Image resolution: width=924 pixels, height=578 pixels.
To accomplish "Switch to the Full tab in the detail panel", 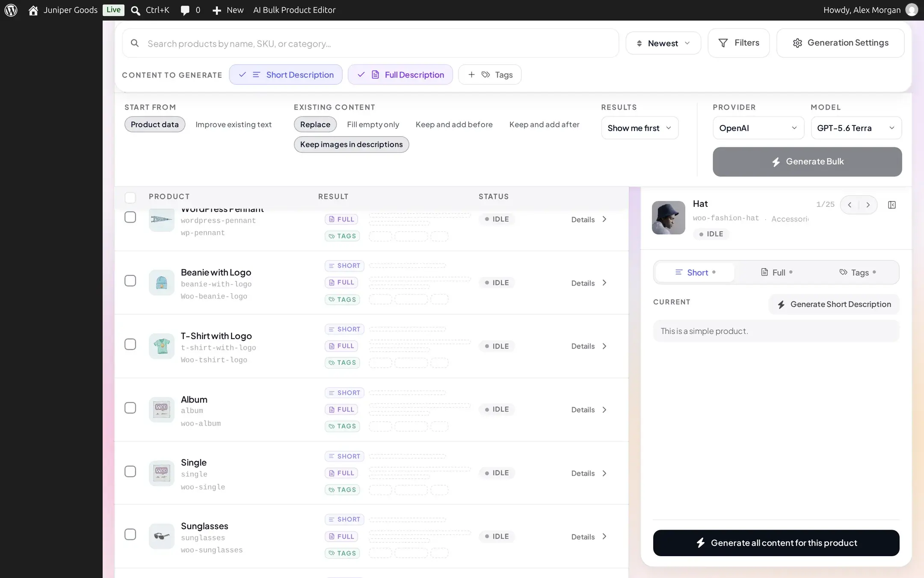I will click(776, 272).
